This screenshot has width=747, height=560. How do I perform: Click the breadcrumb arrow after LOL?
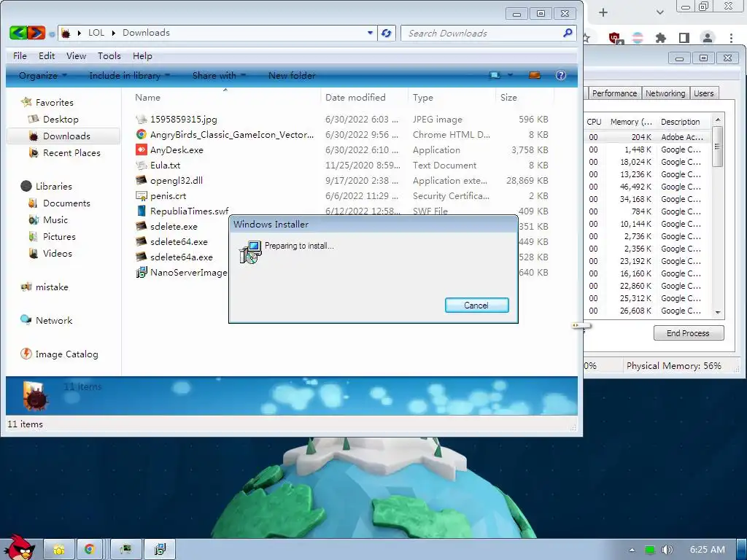tap(114, 33)
